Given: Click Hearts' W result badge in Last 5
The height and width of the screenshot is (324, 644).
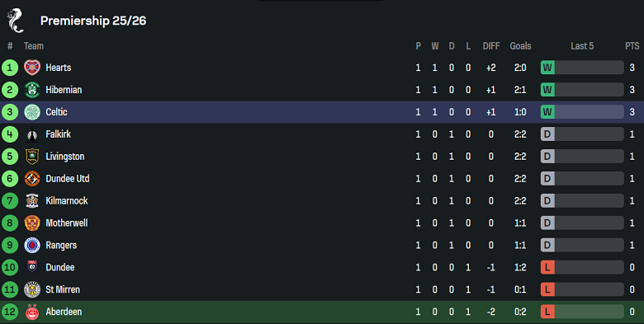Looking at the screenshot, I should coord(547,68).
